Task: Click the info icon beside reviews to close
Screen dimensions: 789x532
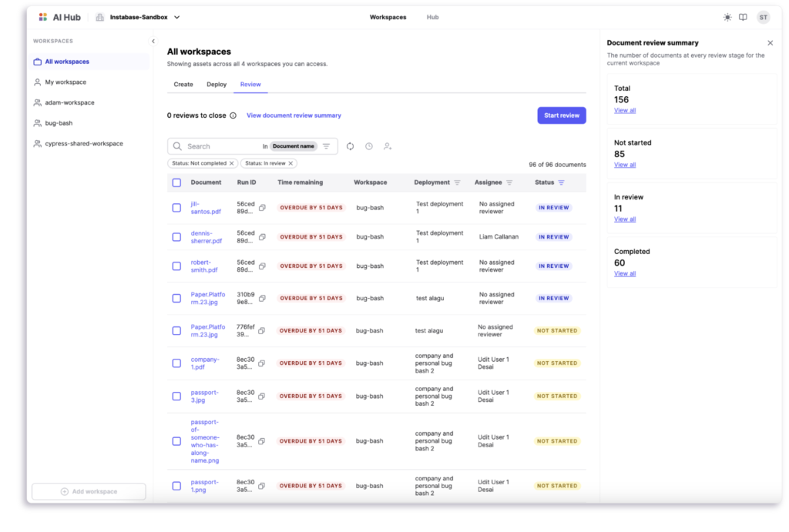Action: click(233, 115)
